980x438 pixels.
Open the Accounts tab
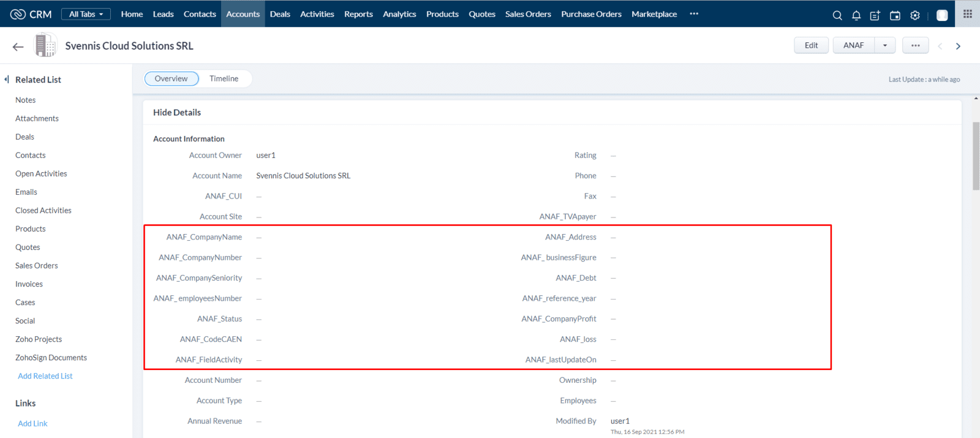243,14
